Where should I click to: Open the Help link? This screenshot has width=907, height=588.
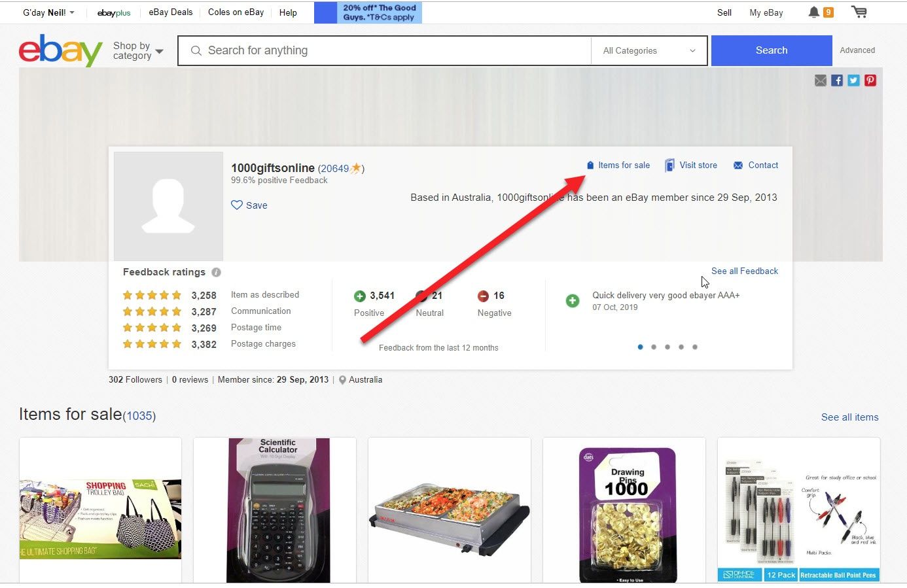coord(288,12)
